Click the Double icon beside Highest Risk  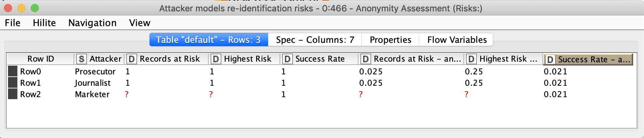click(216, 59)
